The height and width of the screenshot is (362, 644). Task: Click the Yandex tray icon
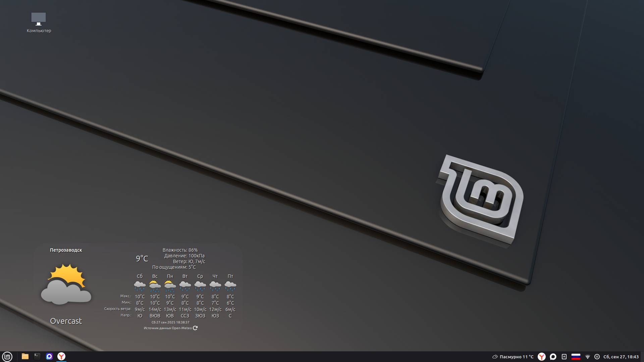pos(542,357)
